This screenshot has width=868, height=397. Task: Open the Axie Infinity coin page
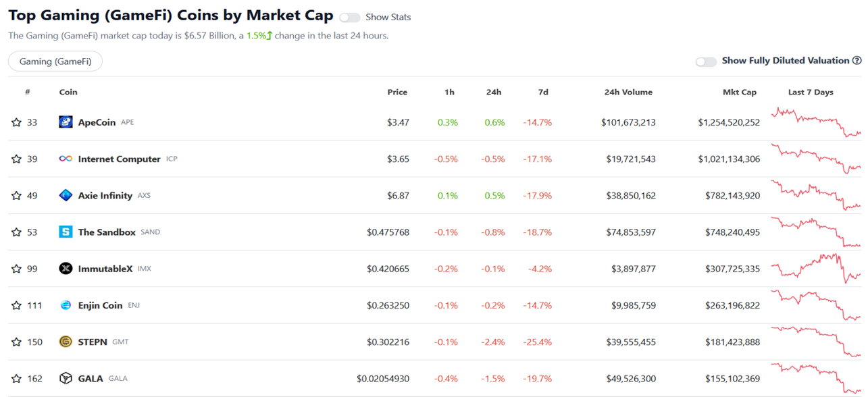[105, 195]
